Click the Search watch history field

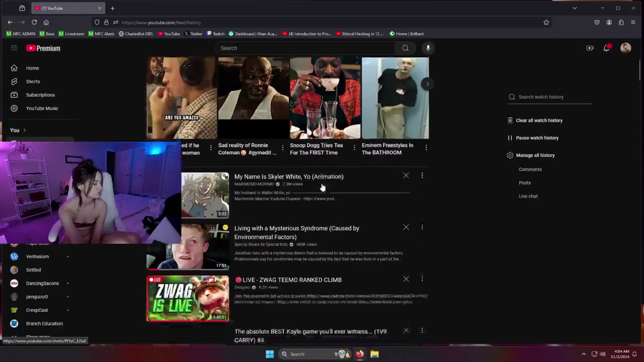point(550,97)
